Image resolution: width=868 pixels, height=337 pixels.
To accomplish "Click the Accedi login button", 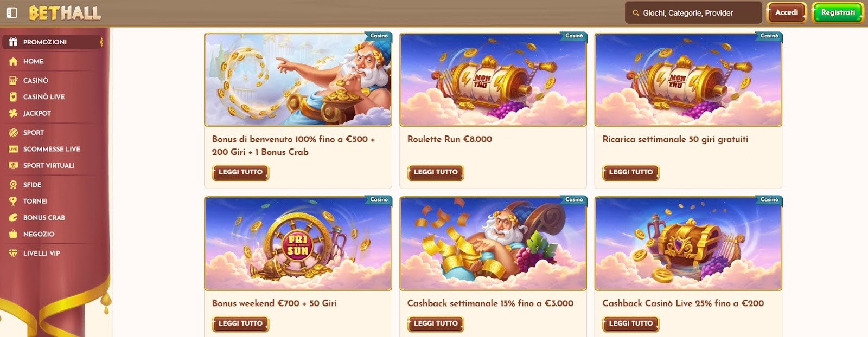I will (786, 12).
